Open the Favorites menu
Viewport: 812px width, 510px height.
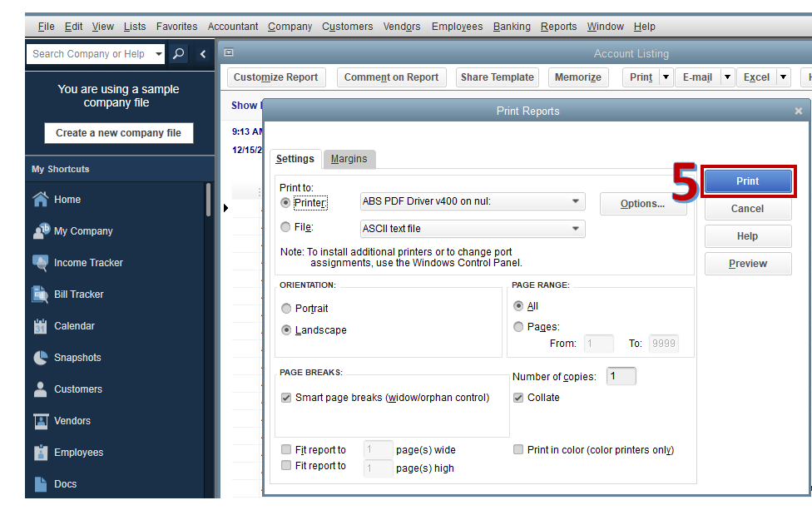[176, 27]
